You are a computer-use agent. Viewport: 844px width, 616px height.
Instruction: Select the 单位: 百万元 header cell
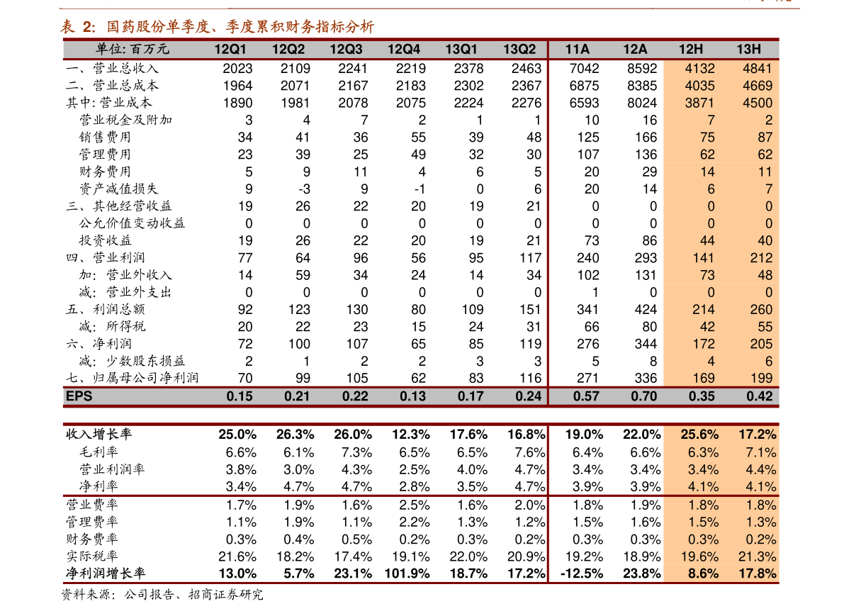pyautogui.click(x=133, y=49)
